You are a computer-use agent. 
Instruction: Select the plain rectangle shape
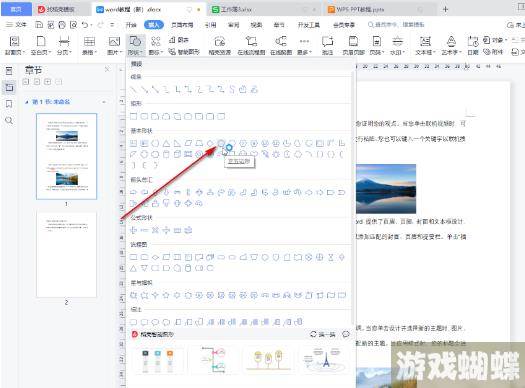[x=133, y=116]
